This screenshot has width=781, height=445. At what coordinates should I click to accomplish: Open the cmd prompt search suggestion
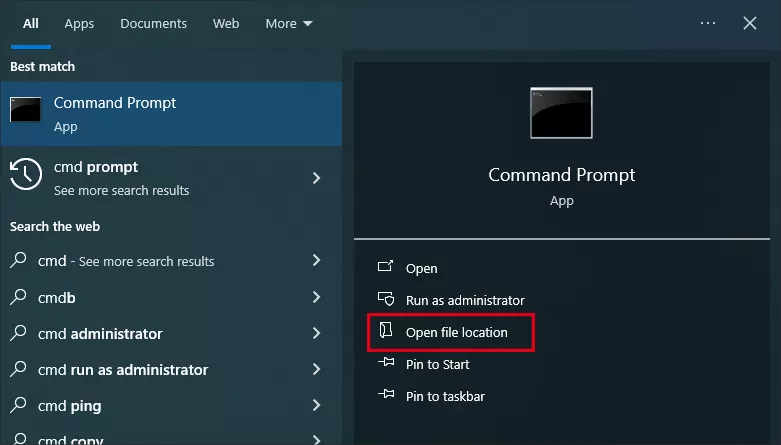tap(171, 178)
